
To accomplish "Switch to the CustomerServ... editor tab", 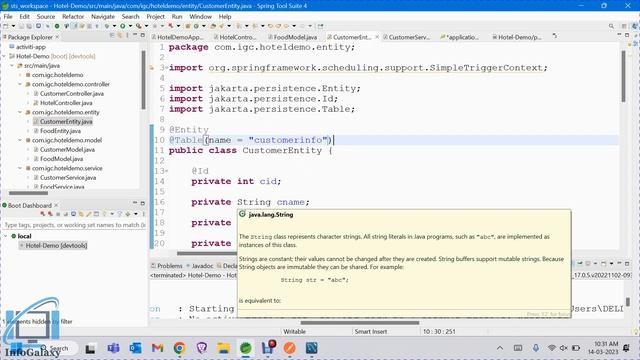I will [408, 37].
